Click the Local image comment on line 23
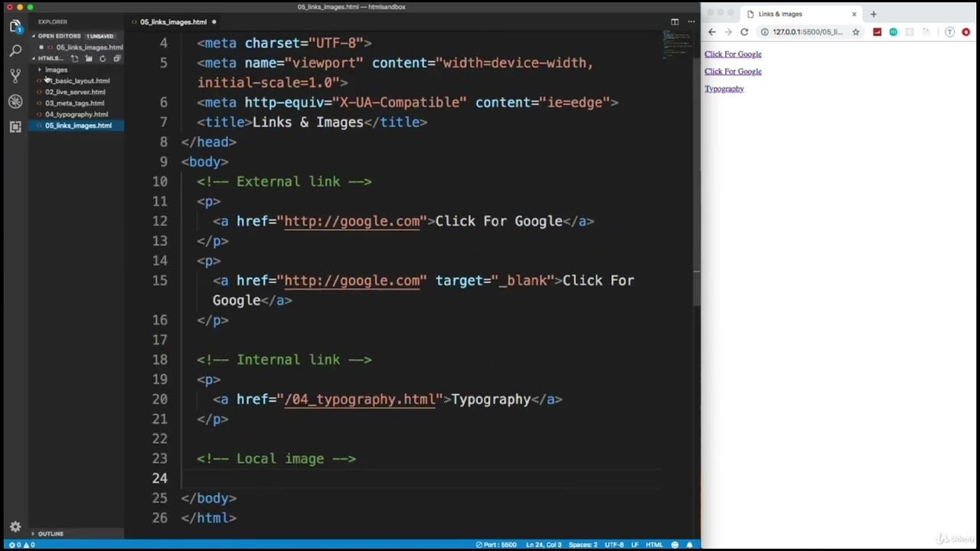 click(276, 458)
